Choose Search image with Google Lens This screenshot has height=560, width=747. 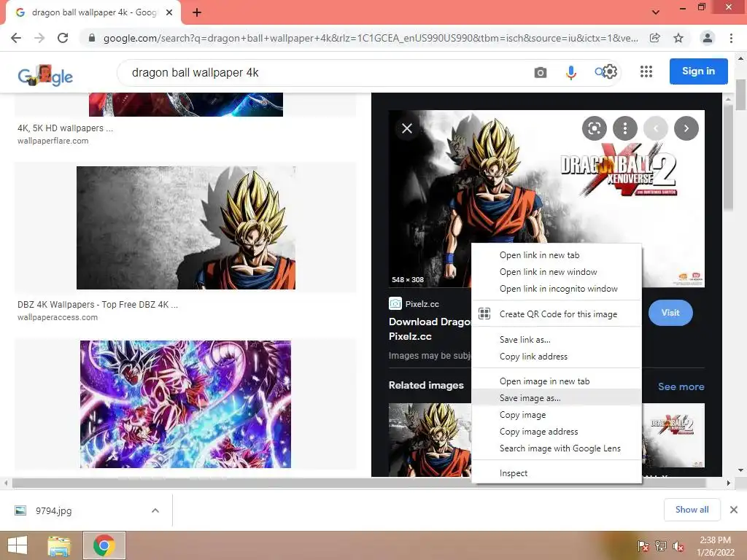point(557,448)
